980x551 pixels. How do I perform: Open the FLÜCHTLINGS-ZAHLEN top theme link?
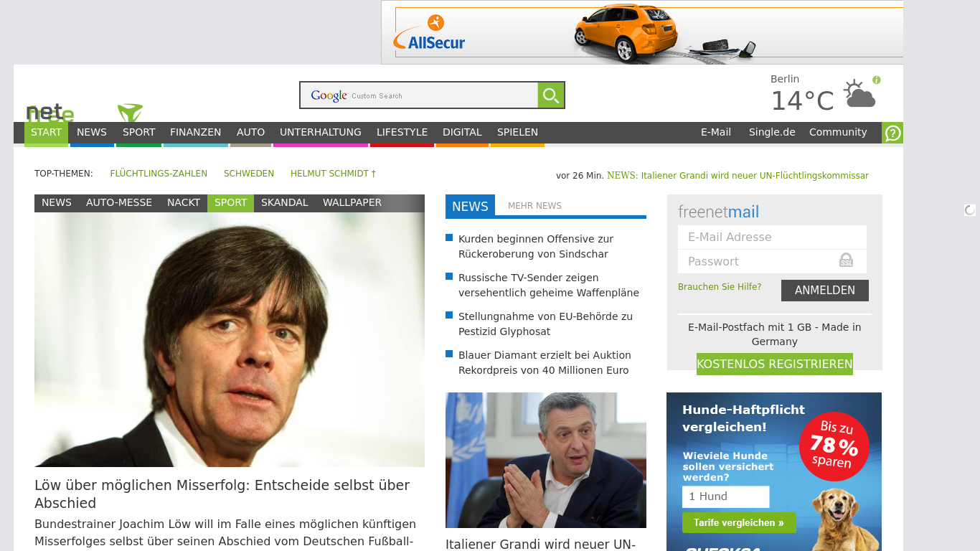pyautogui.click(x=159, y=173)
